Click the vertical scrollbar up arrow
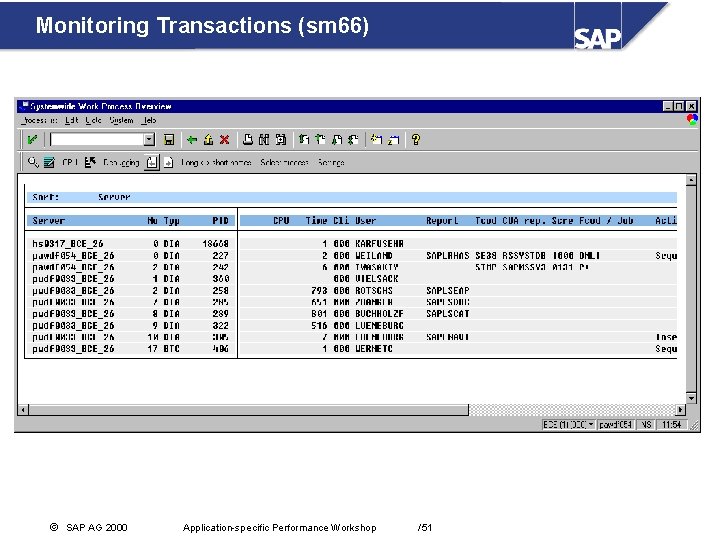This screenshot has height=540, width=720. pyautogui.click(x=691, y=180)
